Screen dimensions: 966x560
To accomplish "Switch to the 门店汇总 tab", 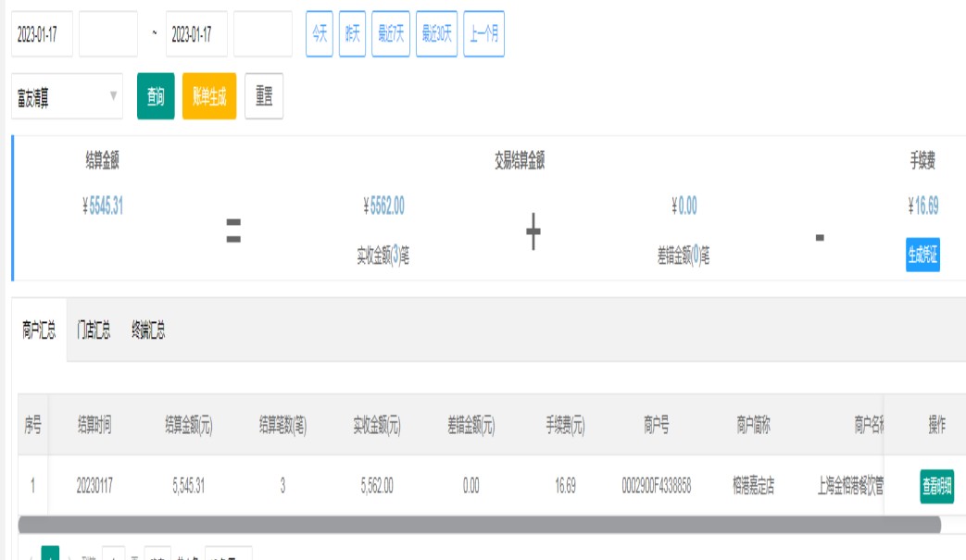I will pos(94,330).
